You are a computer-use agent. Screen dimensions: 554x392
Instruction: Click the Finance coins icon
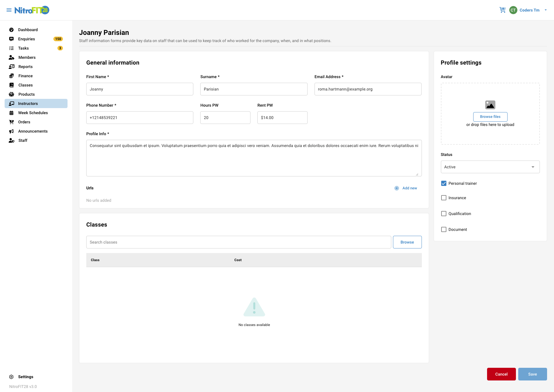coord(12,76)
